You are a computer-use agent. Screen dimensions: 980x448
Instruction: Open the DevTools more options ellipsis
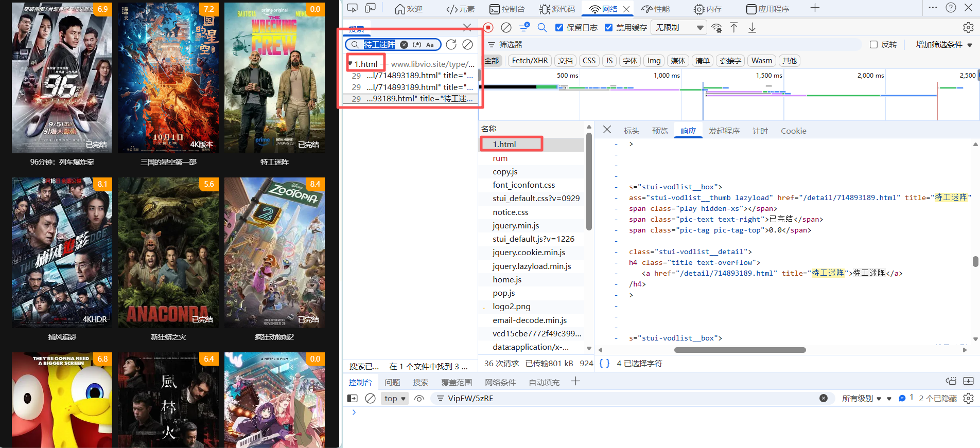933,8
